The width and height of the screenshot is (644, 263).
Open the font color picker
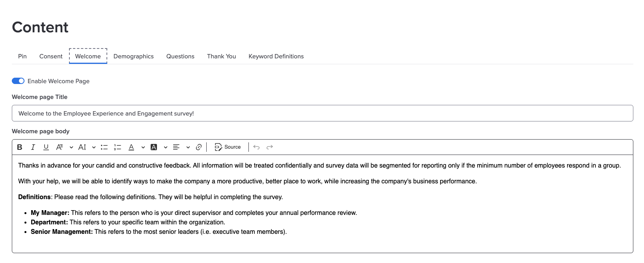(136, 147)
